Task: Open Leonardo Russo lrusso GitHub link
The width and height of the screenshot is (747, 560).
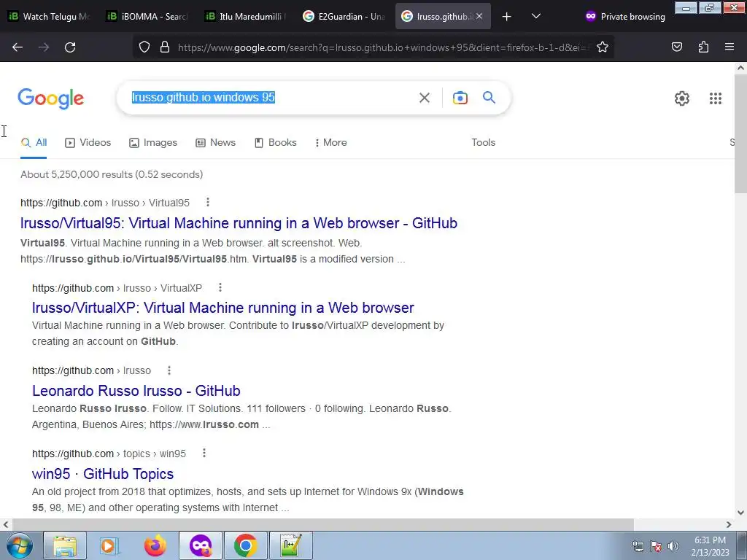Action: click(136, 391)
